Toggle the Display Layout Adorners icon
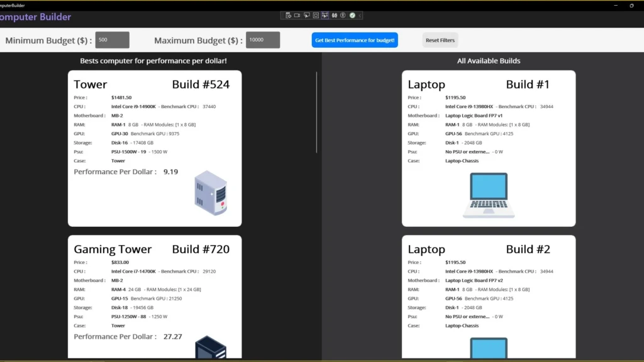Image resolution: width=644 pixels, height=362 pixels. [316, 15]
